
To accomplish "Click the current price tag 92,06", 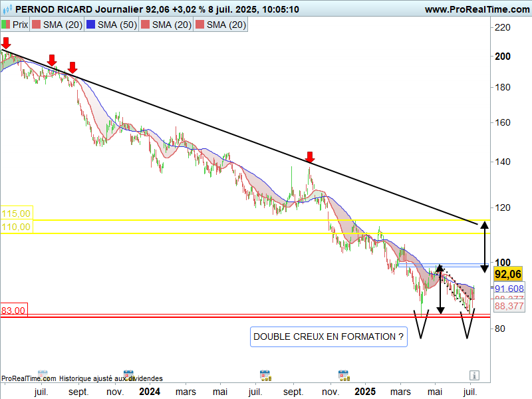I will (x=508, y=274).
